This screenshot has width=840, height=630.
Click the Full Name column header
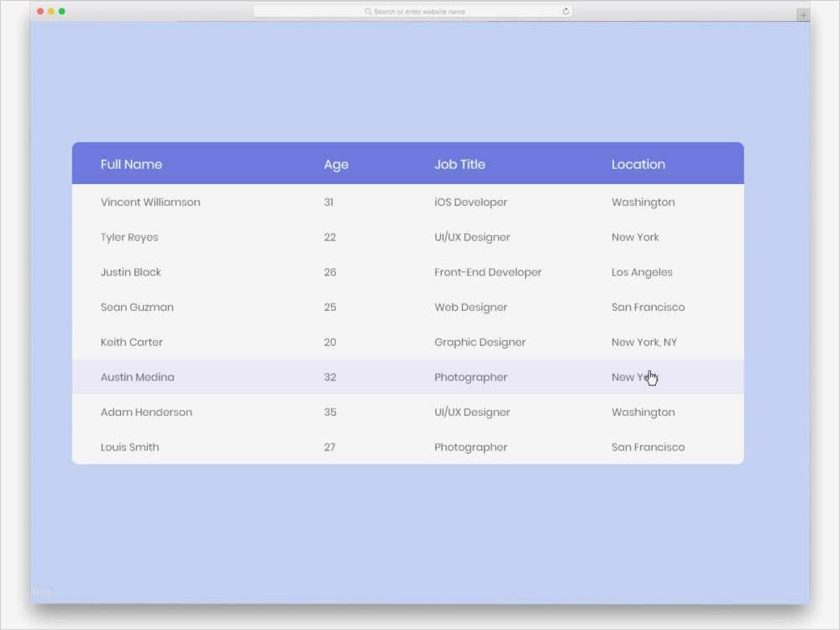[x=131, y=165]
